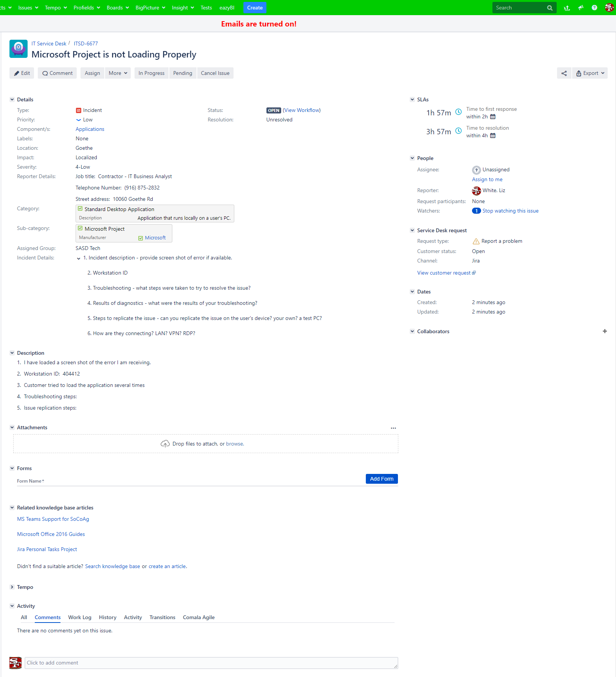The height and width of the screenshot is (677, 616).
Task: Click the Edit button
Action: click(x=22, y=73)
